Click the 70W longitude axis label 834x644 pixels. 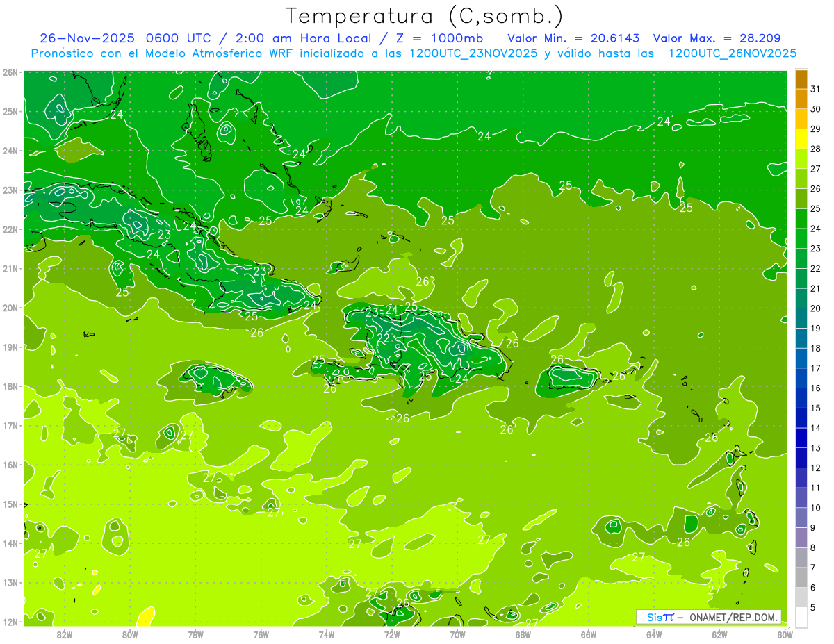point(457,634)
